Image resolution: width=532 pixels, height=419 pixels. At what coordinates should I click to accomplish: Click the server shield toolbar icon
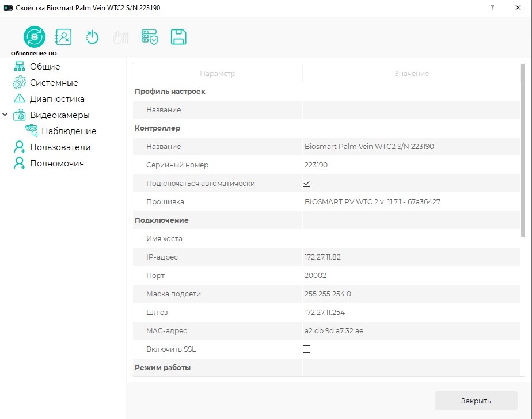pyautogui.click(x=150, y=37)
